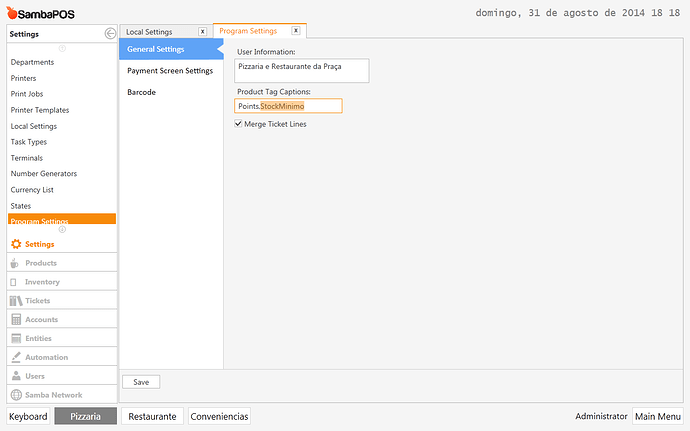This screenshot has height=431, width=690.
Task: Click the Administrator user label
Action: click(601, 416)
